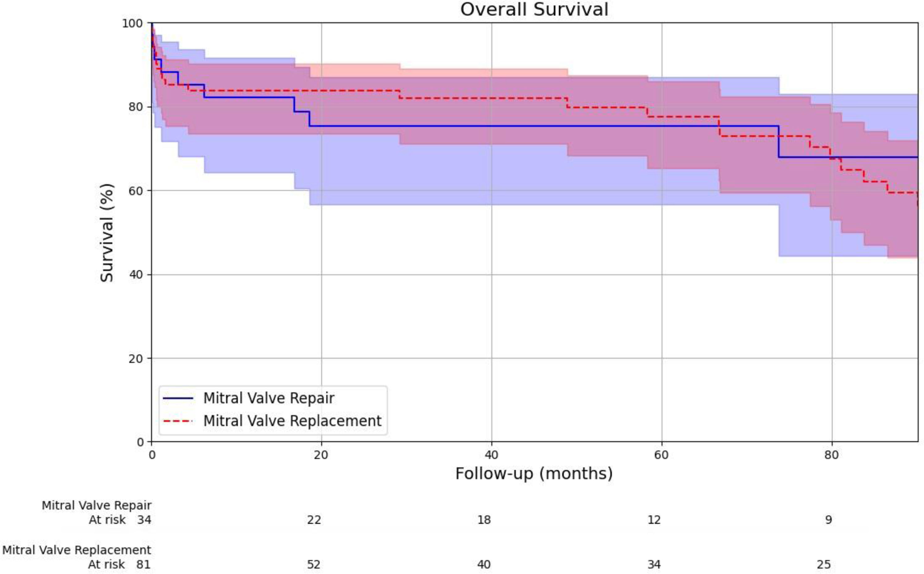Click the 80 tick on the follow-up axis
The width and height of the screenshot is (924, 574).
point(832,455)
